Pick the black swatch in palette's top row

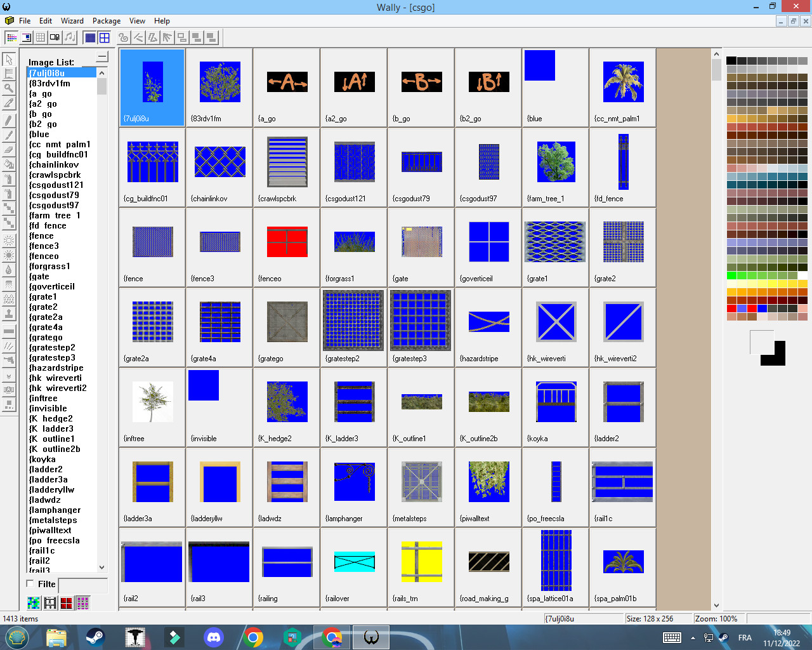coord(731,61)
